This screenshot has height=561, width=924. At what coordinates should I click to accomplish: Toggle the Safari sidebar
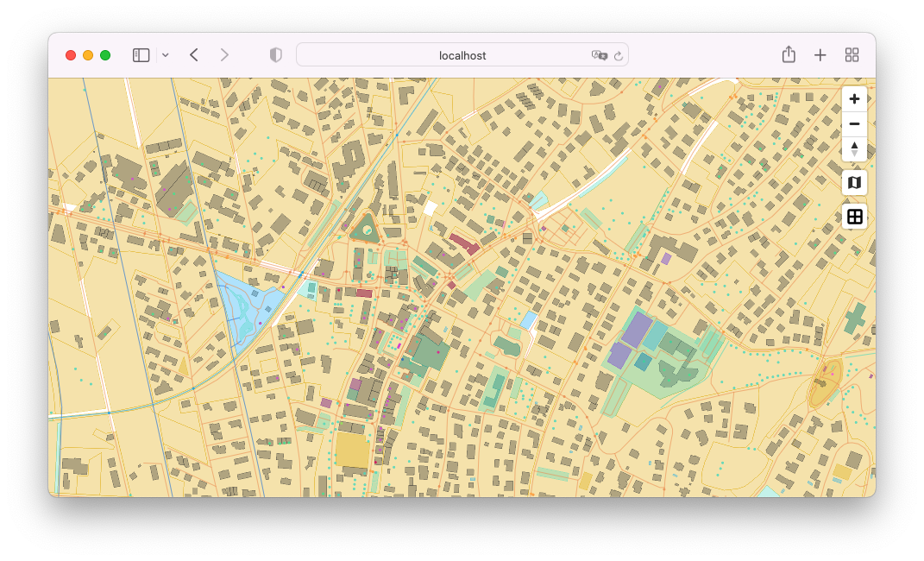139,54
